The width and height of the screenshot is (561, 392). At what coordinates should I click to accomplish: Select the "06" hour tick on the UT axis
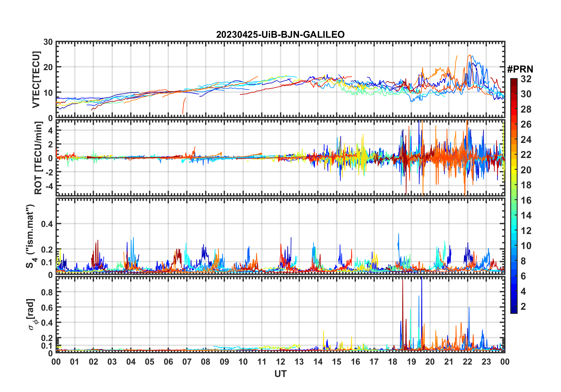(168, 362)
